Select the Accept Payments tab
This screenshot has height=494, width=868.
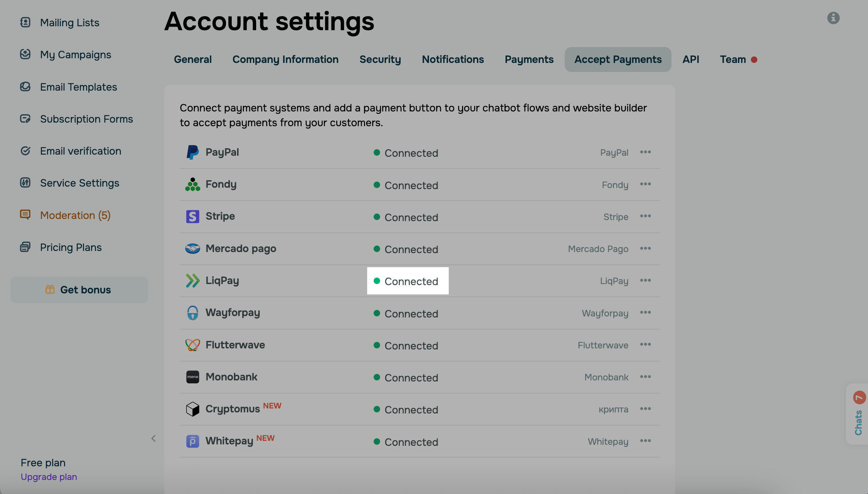click(x=618, y=59)
